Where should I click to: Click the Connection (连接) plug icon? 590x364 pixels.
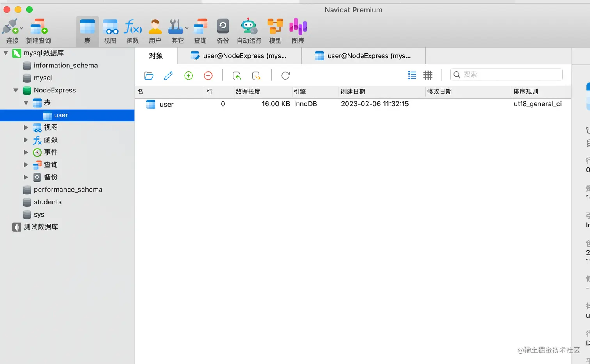pos(10,27)
